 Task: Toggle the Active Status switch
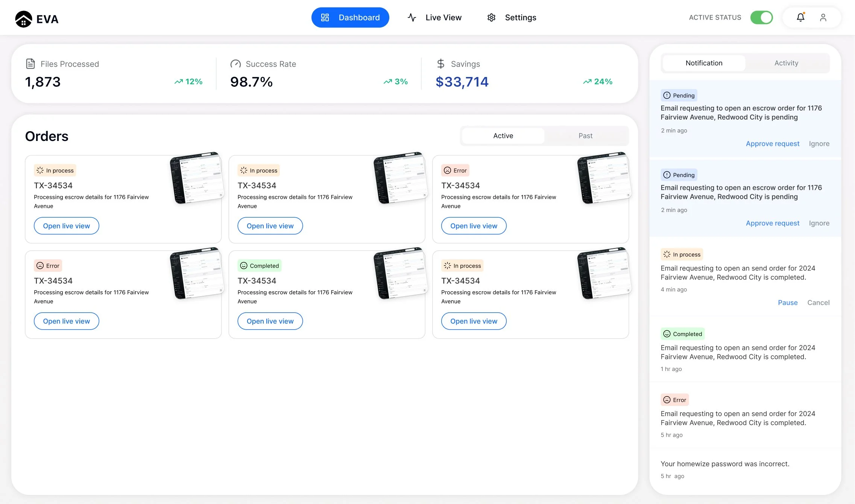click(x=761, y=17)
